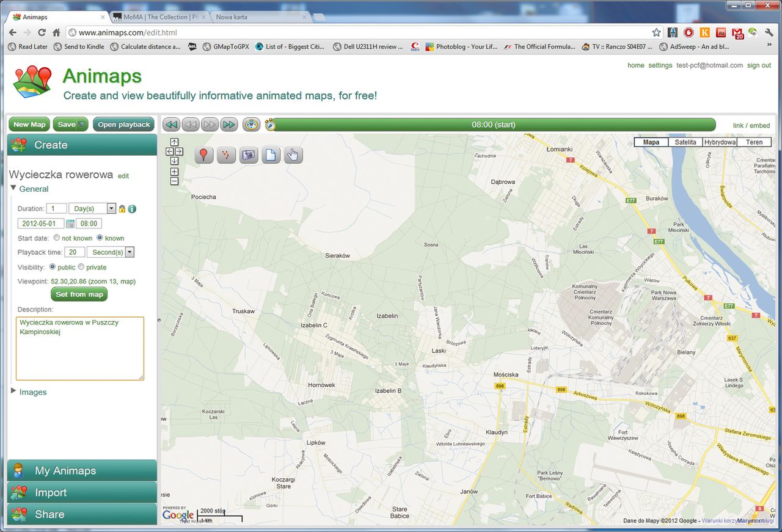Select 'not known' start date option
The width and height of the screenshot is (782, 532).
point(57,238)
